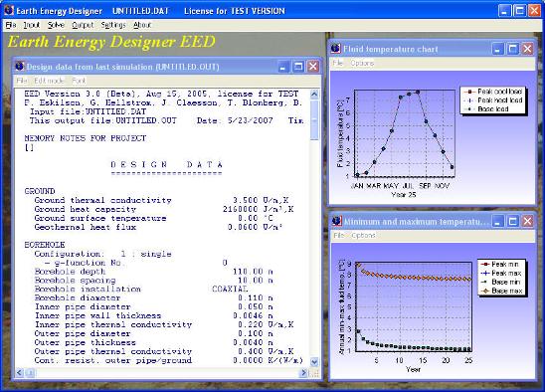Click Edit mode in Design data window

tap(49, 81)
